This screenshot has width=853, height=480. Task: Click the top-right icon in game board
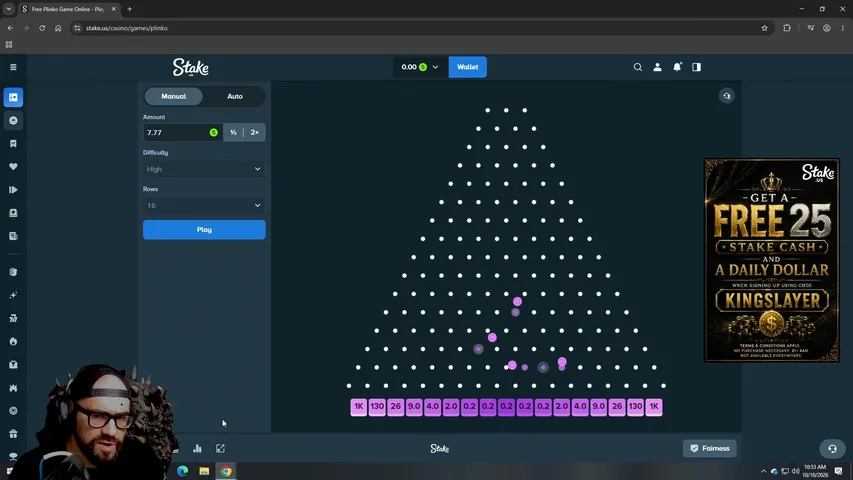point(727,96)
